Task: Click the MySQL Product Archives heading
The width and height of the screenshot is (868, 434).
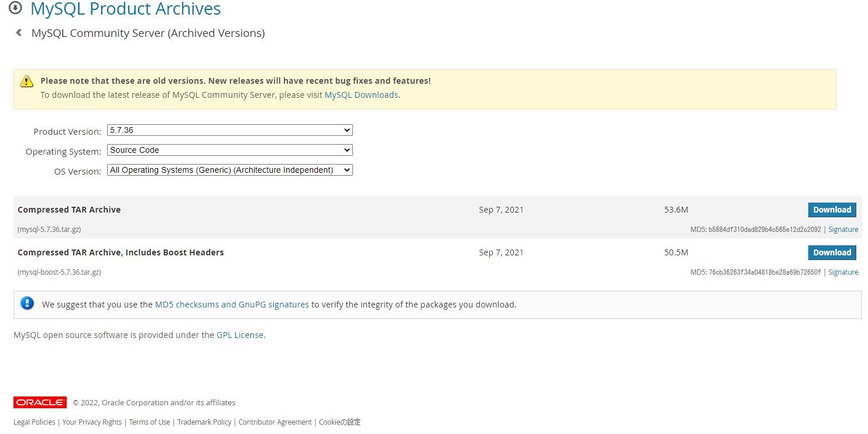Action: click(x=126, y=9)
